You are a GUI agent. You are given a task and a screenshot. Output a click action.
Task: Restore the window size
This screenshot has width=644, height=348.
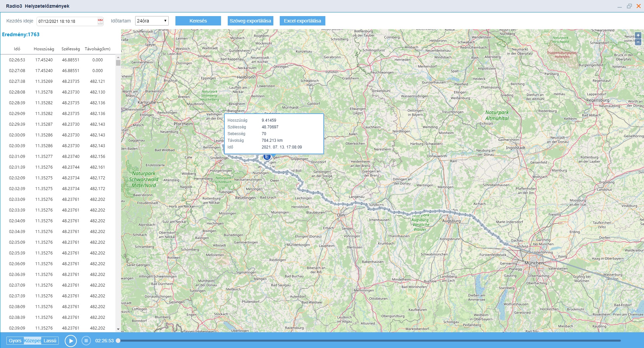(629, 6)
